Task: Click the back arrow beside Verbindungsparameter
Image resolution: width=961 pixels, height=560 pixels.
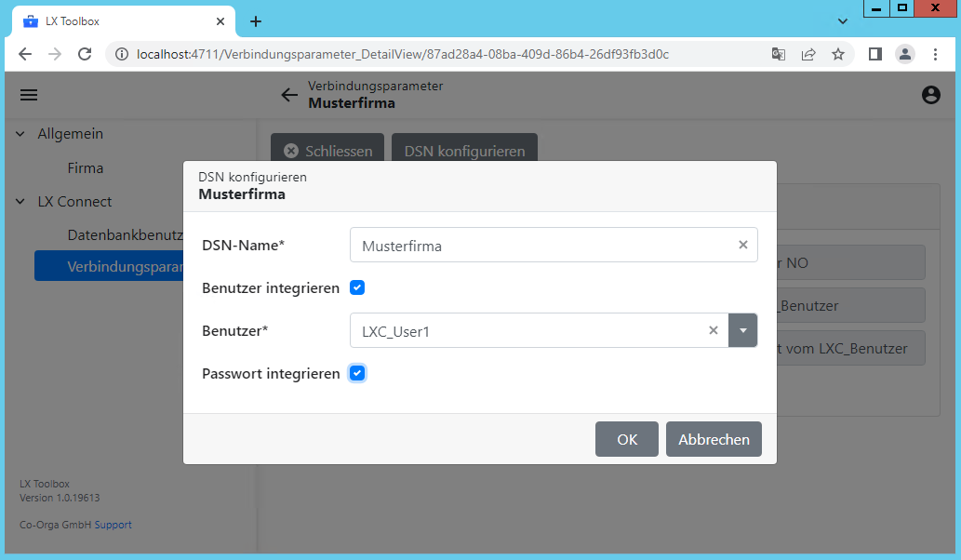Action: tap(289, 95)
